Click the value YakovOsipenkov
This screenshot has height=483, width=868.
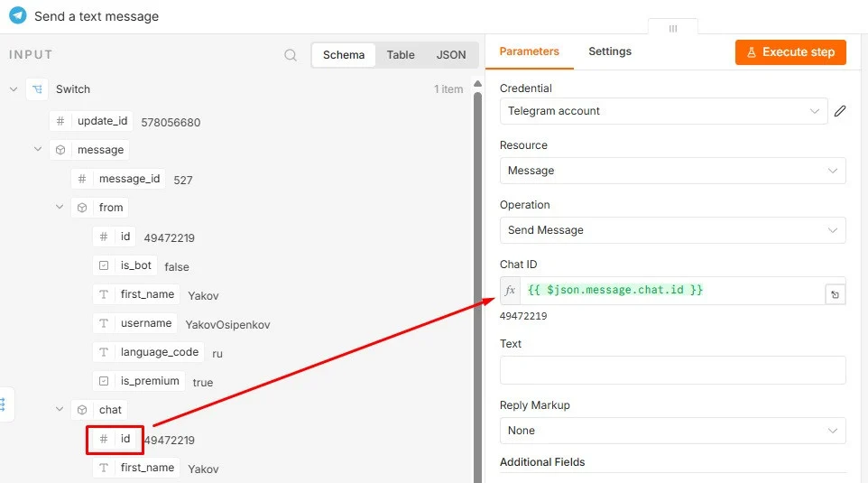pos(227,325)
